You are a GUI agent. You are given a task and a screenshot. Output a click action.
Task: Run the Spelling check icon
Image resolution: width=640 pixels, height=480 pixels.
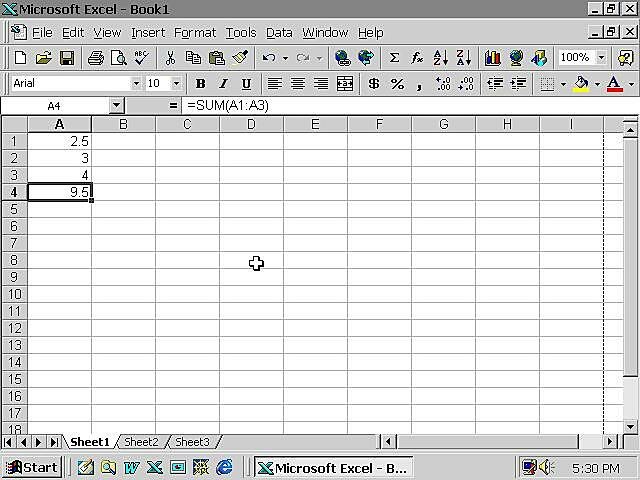[141, 58]
